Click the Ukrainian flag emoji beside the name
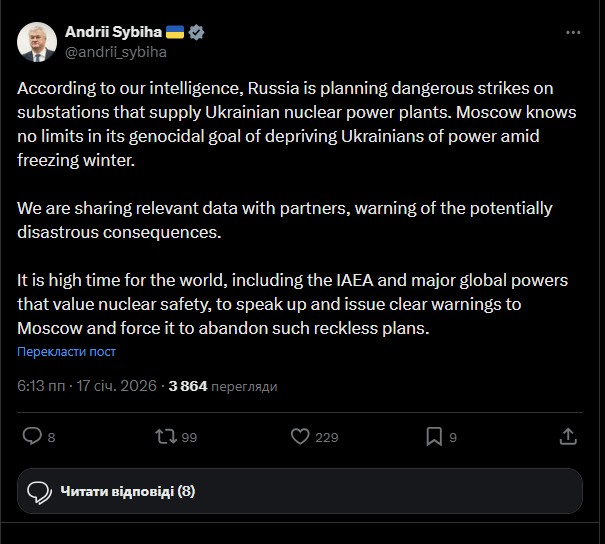Viewport: 605px width, 544px height. 174,32
